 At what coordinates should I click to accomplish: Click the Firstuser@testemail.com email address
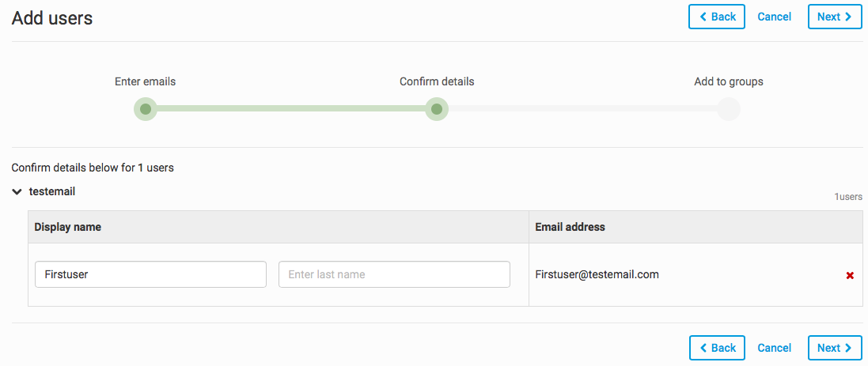[597, 274]
